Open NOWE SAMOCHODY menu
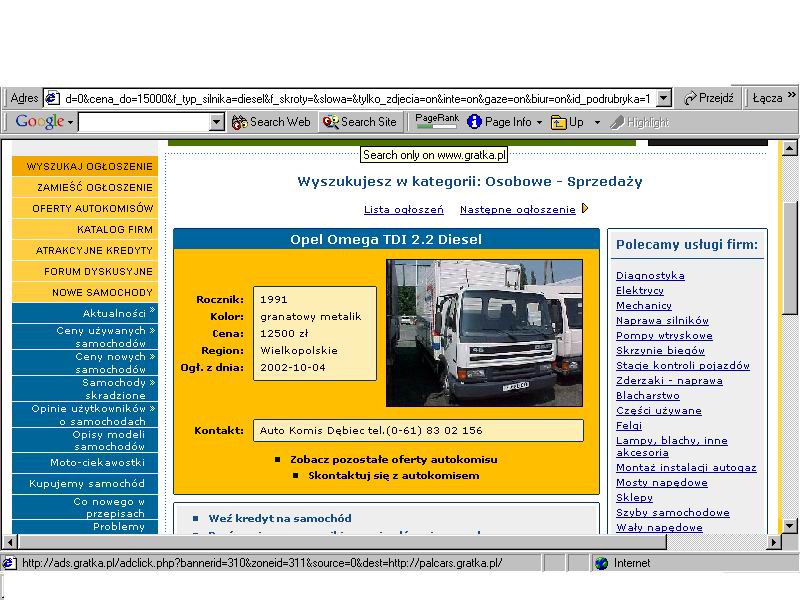Image resolution: width=800 pixels, height=600 pixels. pos(85,292)
